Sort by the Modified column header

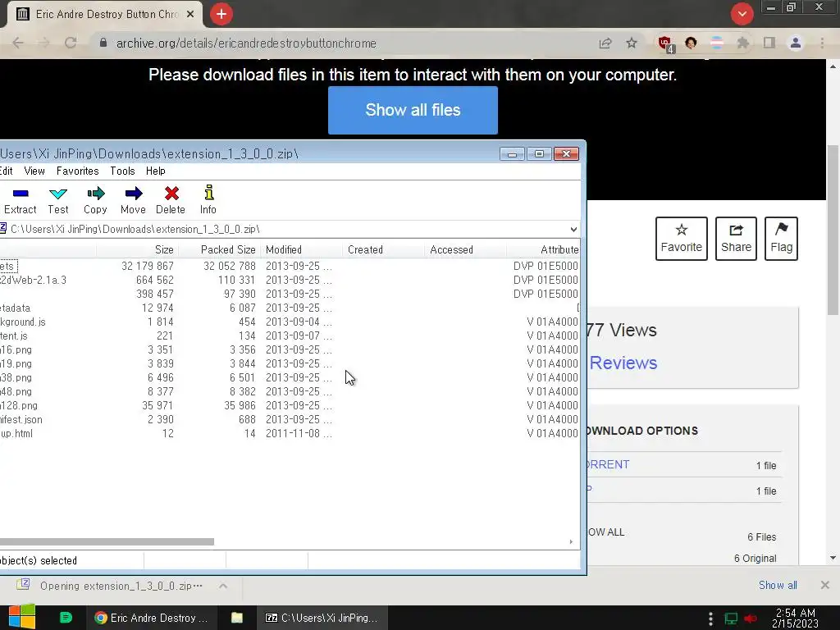point(302,249)
